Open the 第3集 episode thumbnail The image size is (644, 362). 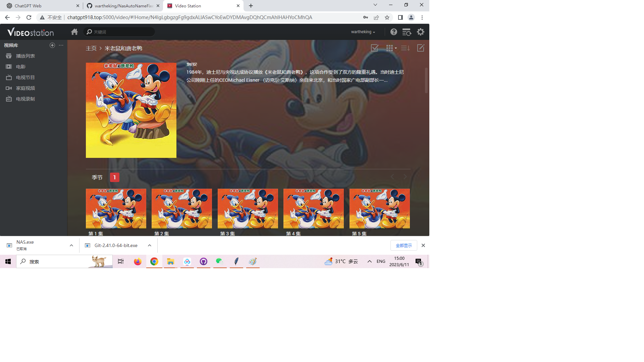pyautogui.click(x=248, y=208)
